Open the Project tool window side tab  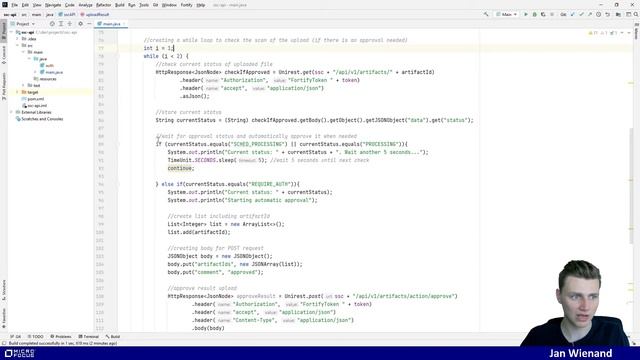4,31
